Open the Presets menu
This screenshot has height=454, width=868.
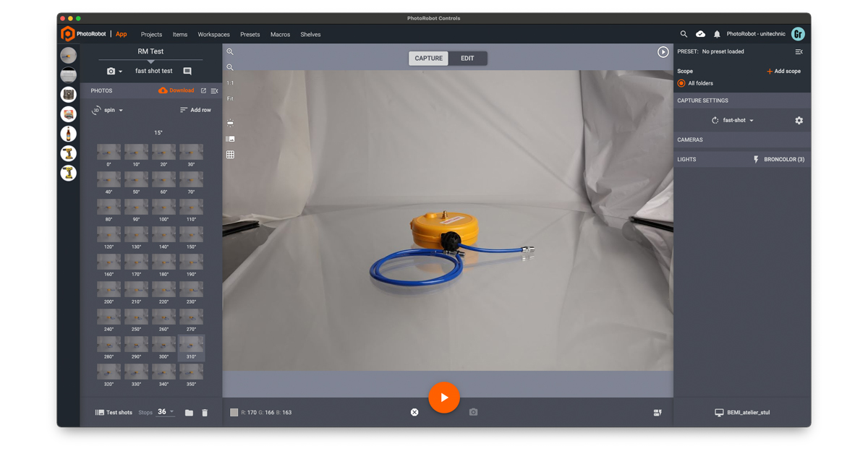pyautogui.click(x=250, y=35)
